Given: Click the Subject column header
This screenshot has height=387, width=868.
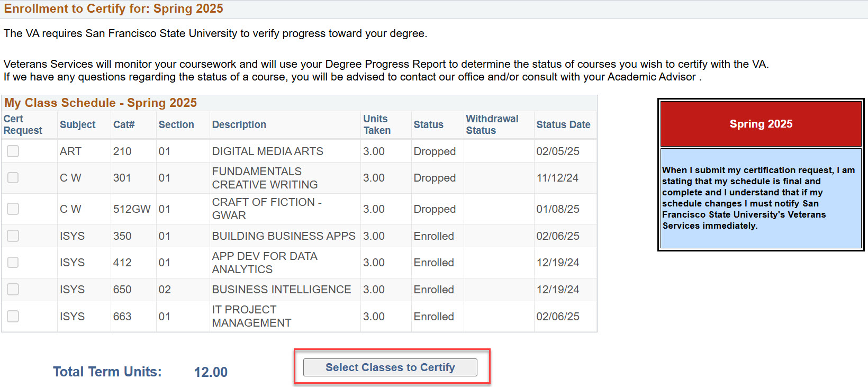Looking at the screenshot, I should (77, 125).
